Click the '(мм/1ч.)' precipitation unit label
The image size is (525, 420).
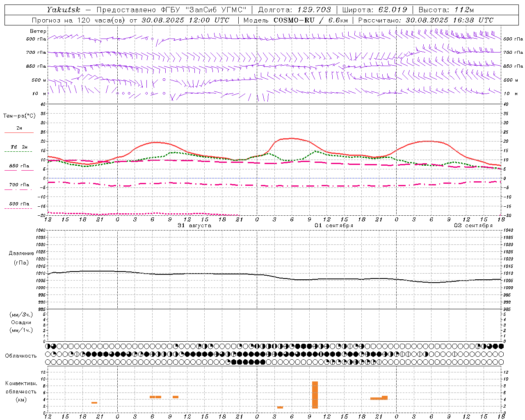[21, 330]
